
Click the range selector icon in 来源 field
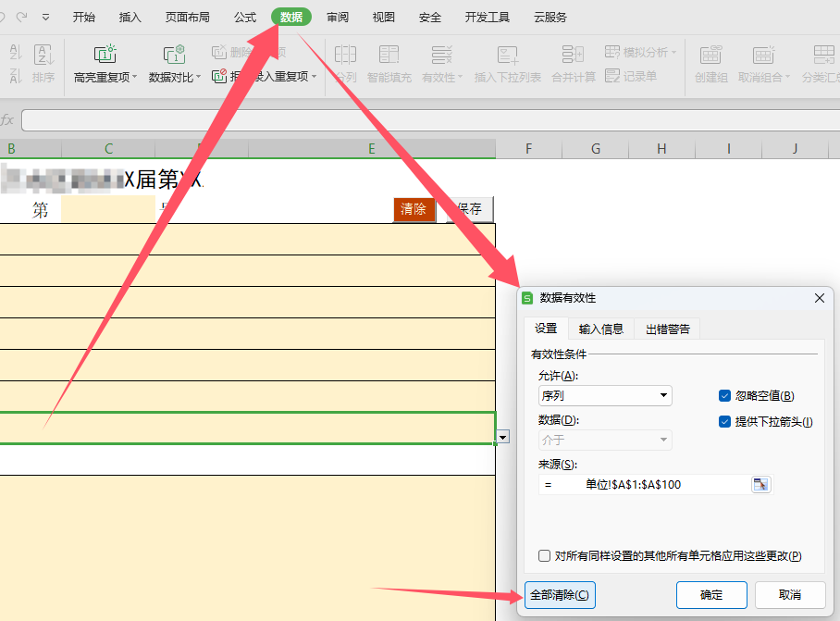point(760,484)
